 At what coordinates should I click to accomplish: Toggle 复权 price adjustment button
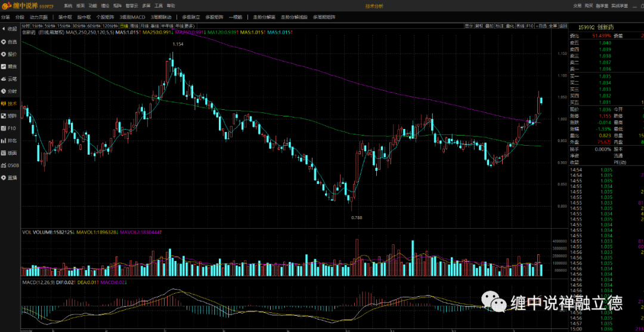(479, 26)
